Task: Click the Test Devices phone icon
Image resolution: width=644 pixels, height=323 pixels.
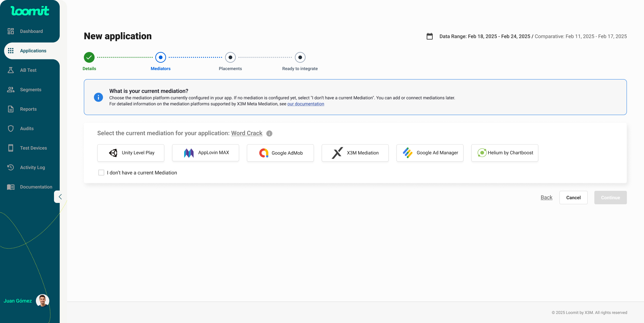Action: pyautogui.click(x=11, y=148)
